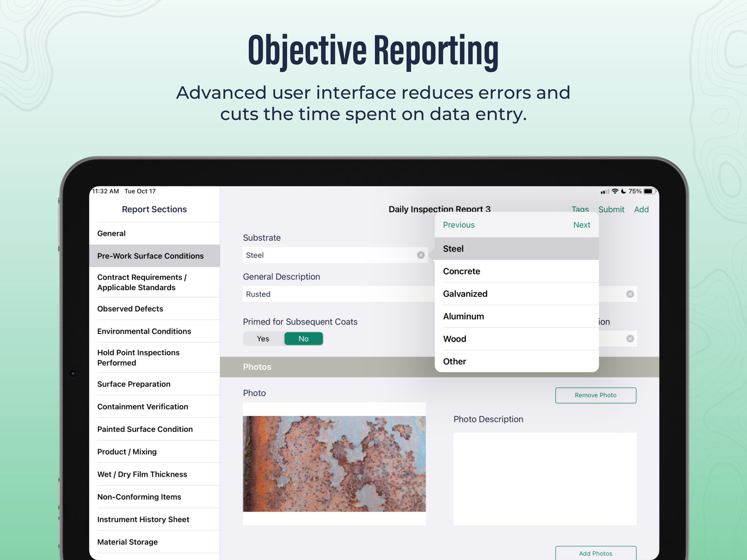The height and width of the screenshot is (560, 747).
Task: Choose Wood in the substrate list
Action: pyautogui.click(x=517, y=339)
